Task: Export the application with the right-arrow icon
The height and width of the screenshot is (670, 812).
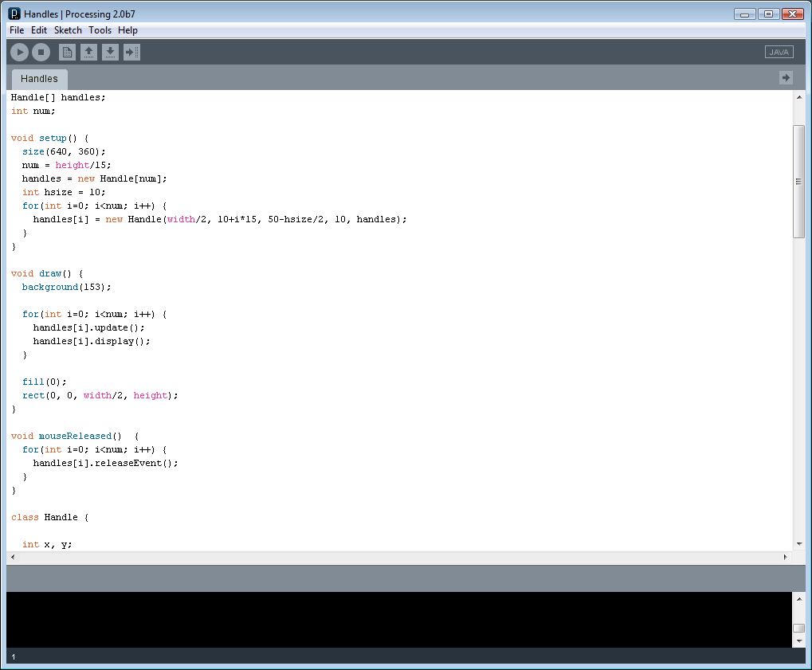Action: click(x=131, y=52)
